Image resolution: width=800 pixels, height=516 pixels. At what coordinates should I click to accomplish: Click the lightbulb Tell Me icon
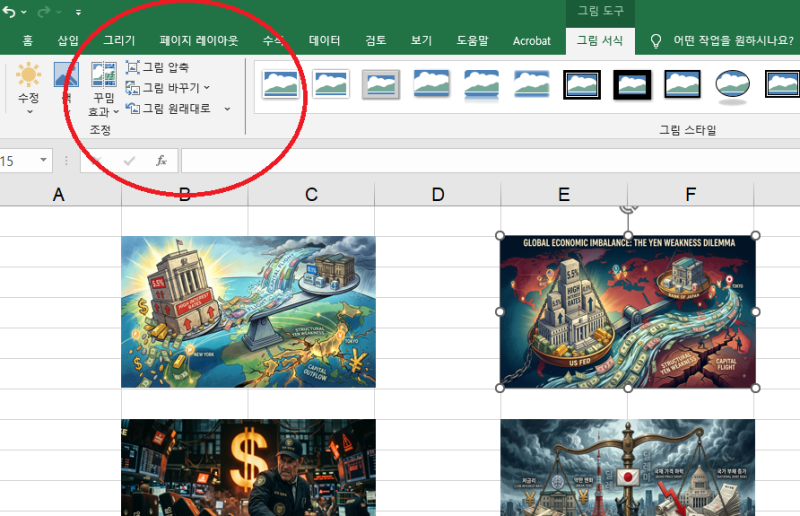[656, 41]
